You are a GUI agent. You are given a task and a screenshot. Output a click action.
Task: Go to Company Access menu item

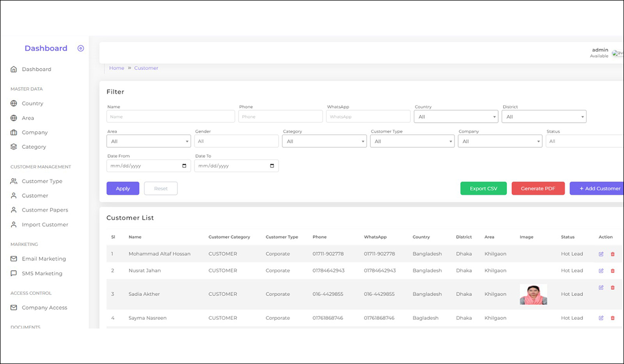44,308
